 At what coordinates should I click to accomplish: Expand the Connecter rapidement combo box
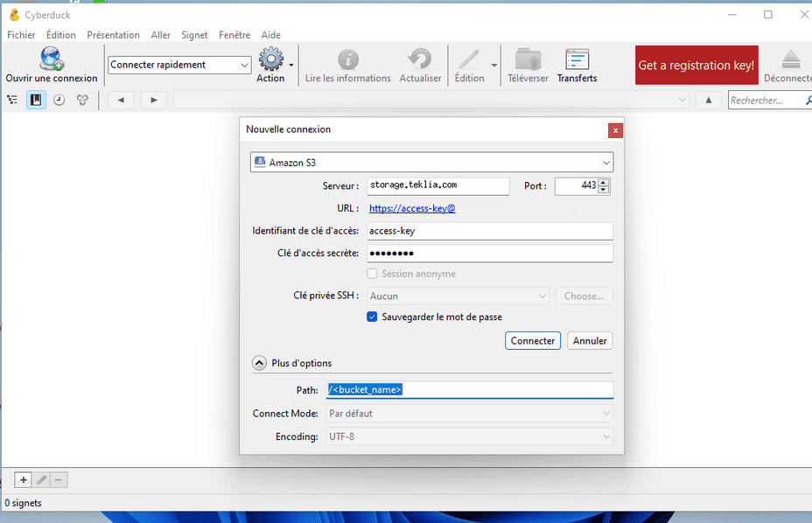click(x=244, y=65)
